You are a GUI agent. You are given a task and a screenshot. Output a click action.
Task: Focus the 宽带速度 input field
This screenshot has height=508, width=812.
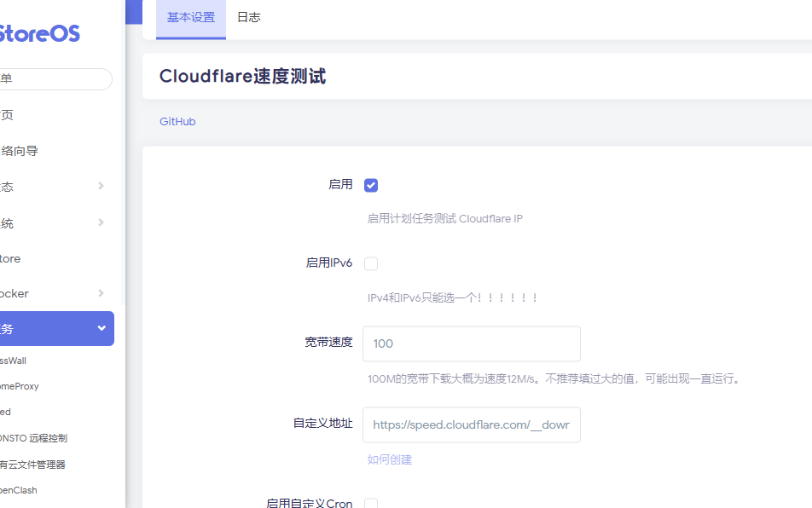tap(471, 343)
